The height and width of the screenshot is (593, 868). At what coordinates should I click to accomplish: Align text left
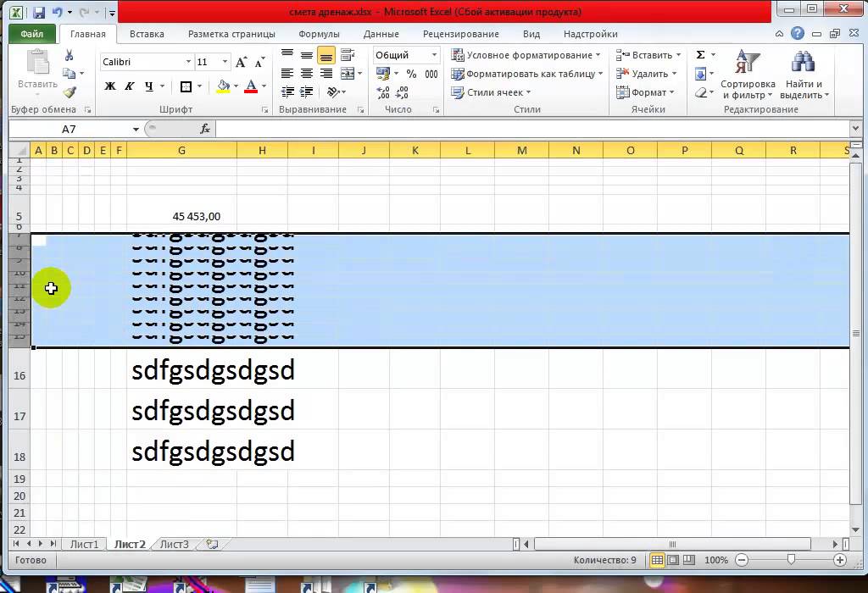287,73
